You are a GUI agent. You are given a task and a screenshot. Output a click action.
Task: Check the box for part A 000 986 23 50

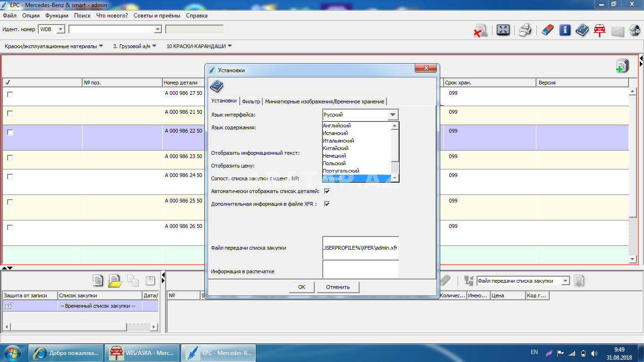10,158
